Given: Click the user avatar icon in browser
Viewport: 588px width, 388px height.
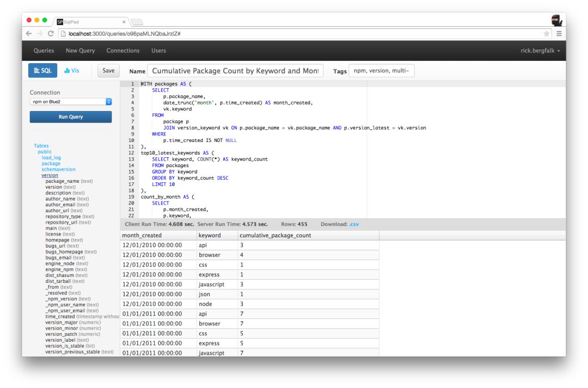Looking at the screenshot, I should click(x=556, y=20).
